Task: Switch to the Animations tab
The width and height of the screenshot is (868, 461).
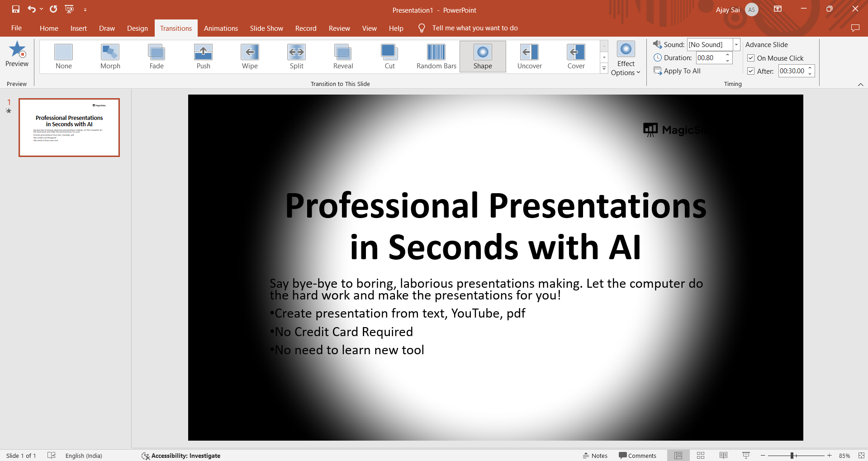Action: coord(221,28)
